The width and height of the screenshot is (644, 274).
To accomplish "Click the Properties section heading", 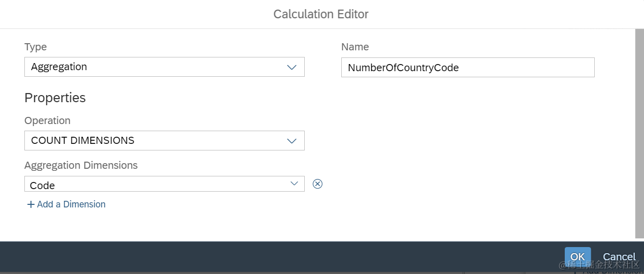I will tap(55, 98).
